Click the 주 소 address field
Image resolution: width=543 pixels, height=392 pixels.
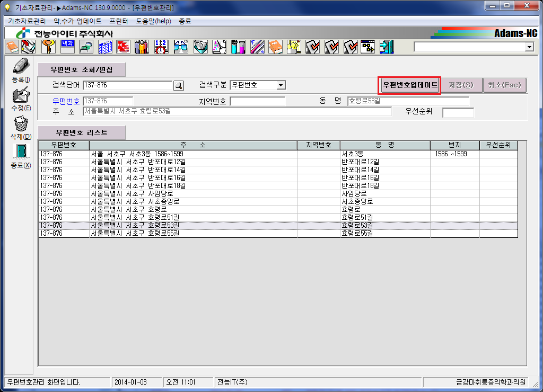[237, 111]
